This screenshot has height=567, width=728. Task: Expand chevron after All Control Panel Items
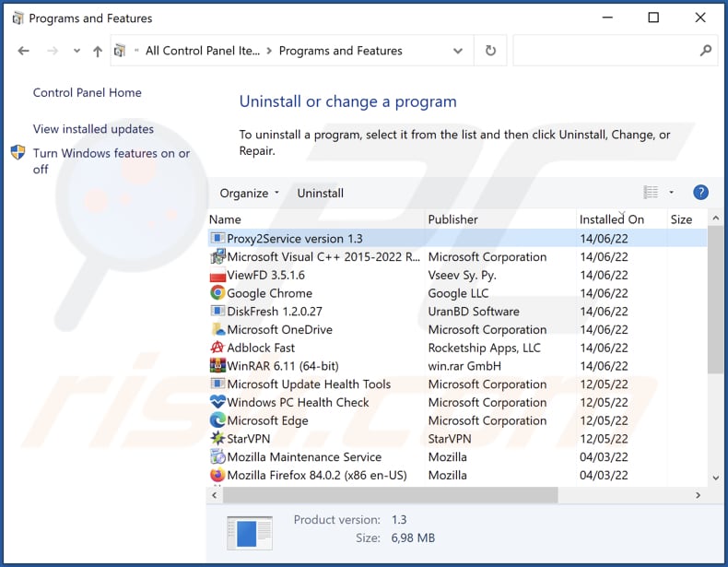click(x=269, y=51)
